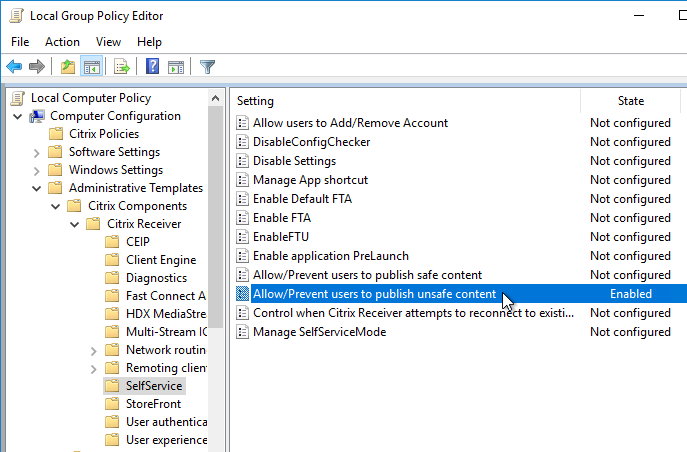Click the Citrix Policies folder icon
The height and width of the screenshot is (452, 687).
(x=55, y=134)
